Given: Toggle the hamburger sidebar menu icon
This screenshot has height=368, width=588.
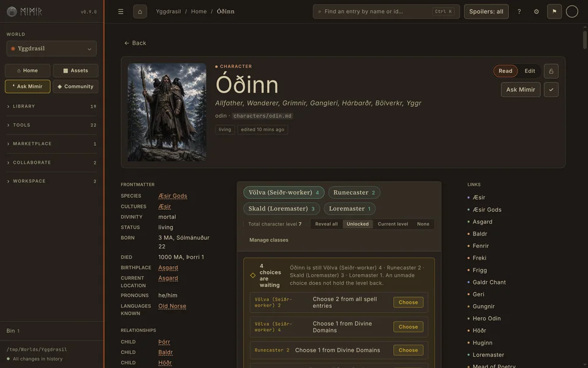Looking at the screenshot, I should pos(121,12).
